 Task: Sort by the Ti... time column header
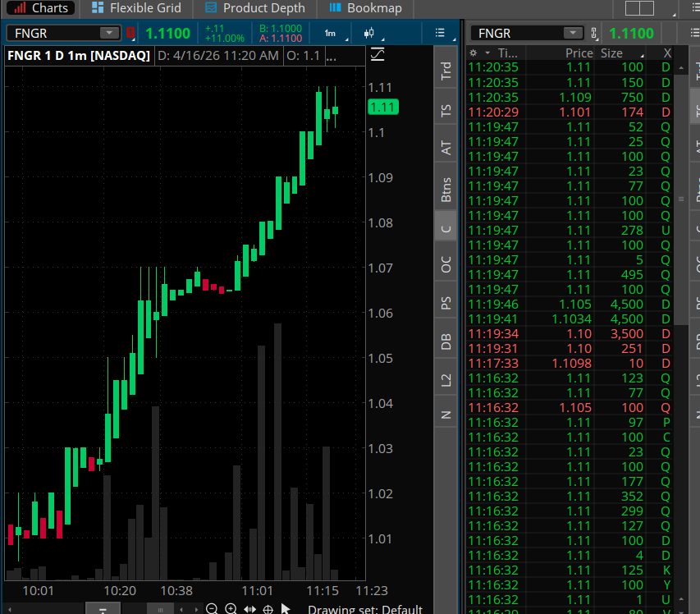tap(508, 53)
